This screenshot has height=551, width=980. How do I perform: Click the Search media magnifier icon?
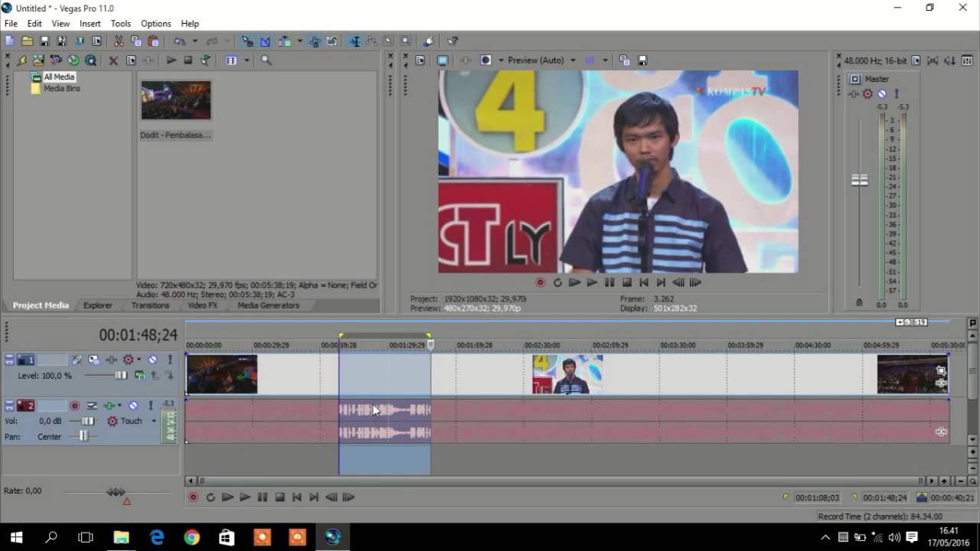(266, 60)
